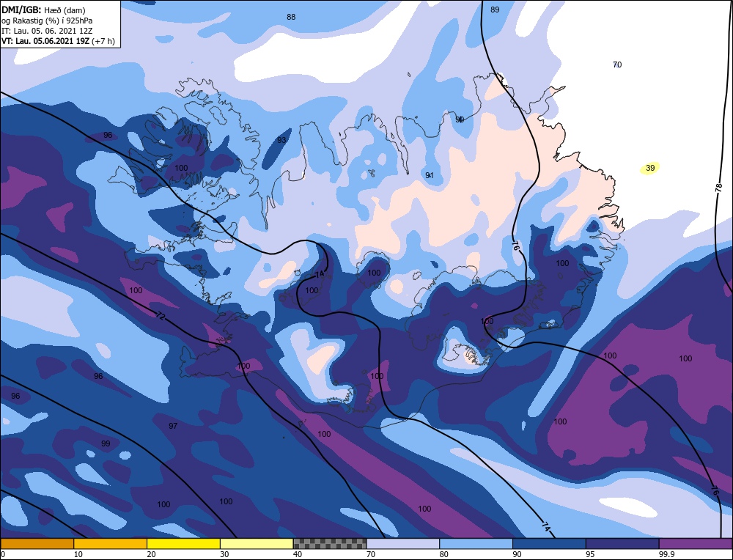Click the yellow '39' humidity spot on map
The width and height of the screenshot is (733, 560).
click(x=649, y=168)
